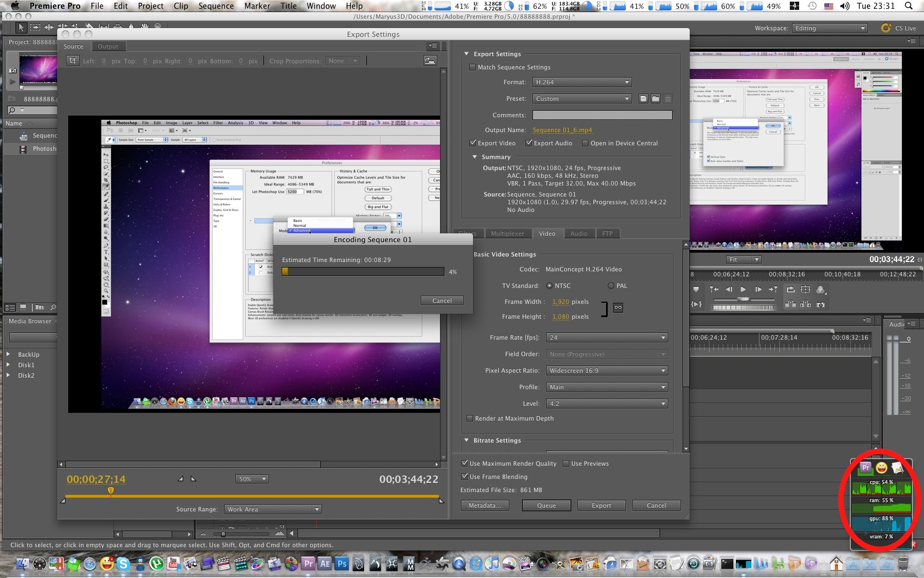This screenshot has width=924, height=578.
Task: Click the Safe Margins icon
Action: click(805, 290)
